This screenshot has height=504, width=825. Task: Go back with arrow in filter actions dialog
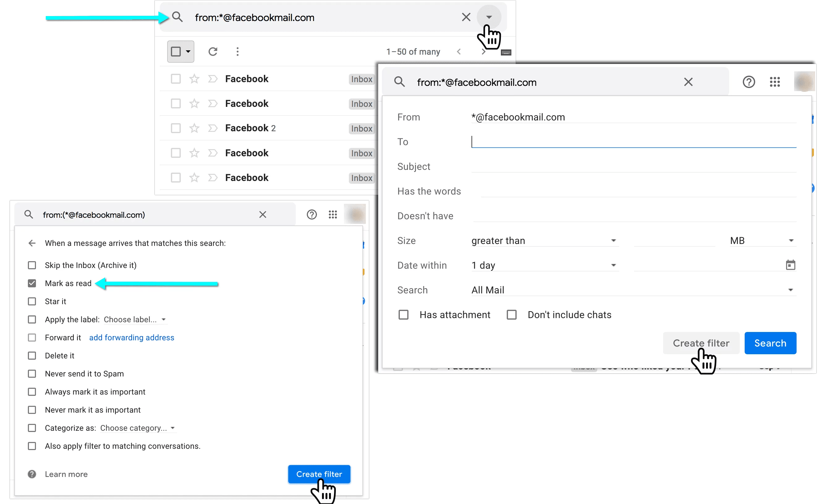click(x=32, y=243)
